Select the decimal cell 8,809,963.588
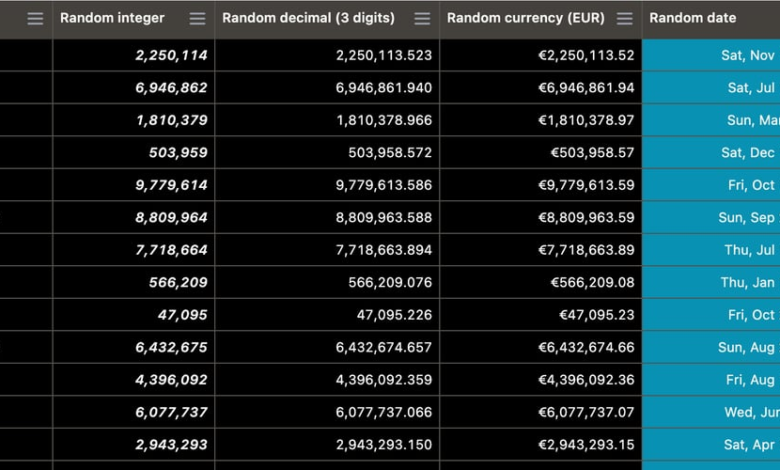This screenshot has height=470, width=780. pos(327,217)
